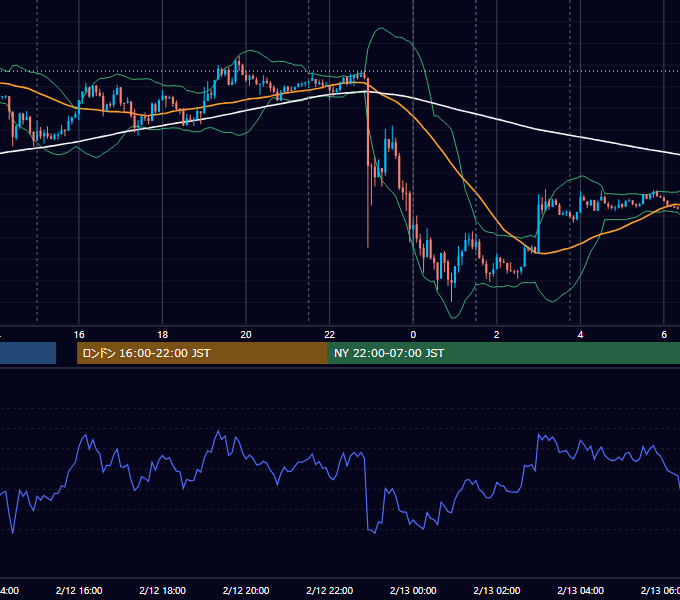Click the 20 hour label on price chart axis
Screen dimensions: 680x600
pyautogui.click(x=246, y=335)
